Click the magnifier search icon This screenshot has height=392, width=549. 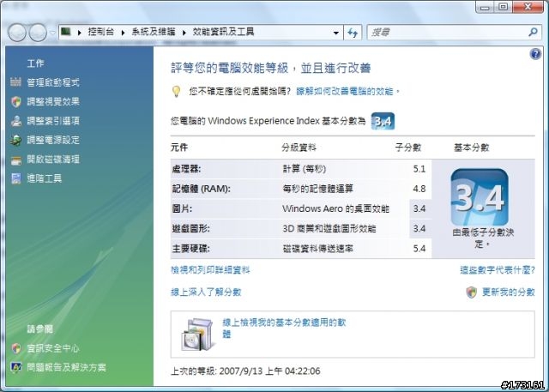pyautogui.click(x=533, y=33)
